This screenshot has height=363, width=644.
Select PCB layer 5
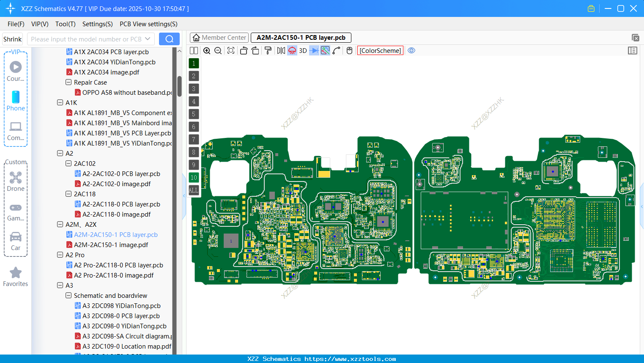[194, 114]
